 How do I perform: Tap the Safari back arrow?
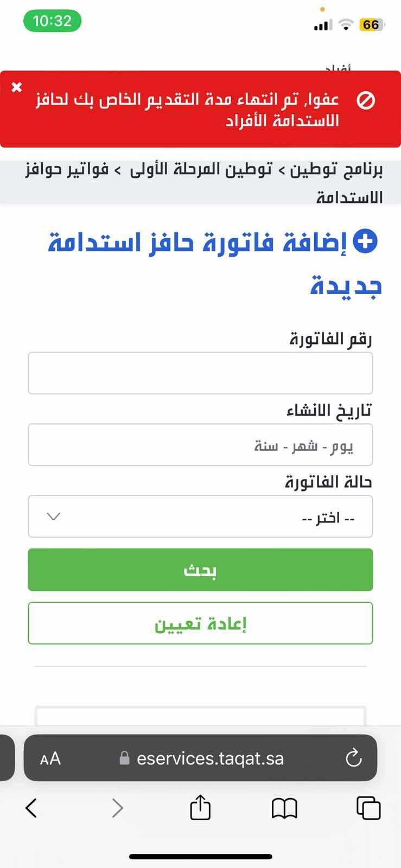click(31, 808)
